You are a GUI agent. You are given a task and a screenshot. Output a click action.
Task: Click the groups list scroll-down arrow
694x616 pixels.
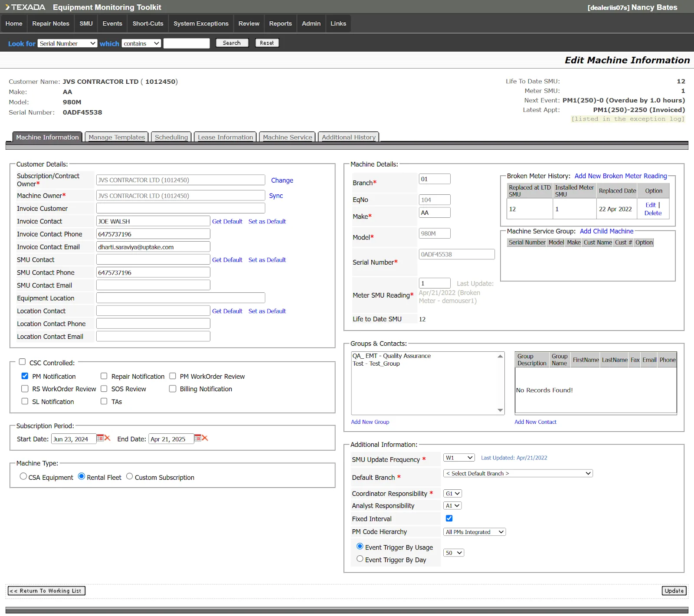[x=500, y=410]
